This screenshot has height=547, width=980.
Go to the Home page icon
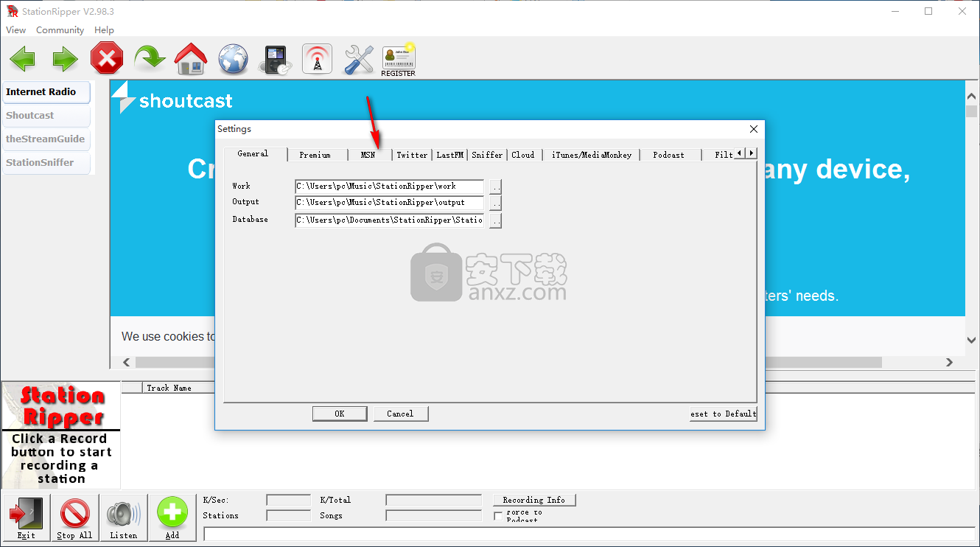(191, 59)
